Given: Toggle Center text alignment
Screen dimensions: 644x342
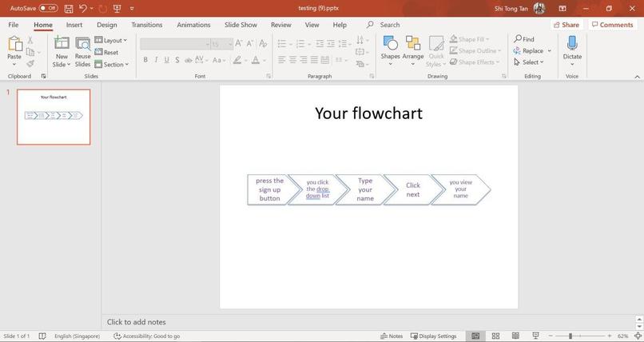Looking at the screenshot, I should pos(292,60).
